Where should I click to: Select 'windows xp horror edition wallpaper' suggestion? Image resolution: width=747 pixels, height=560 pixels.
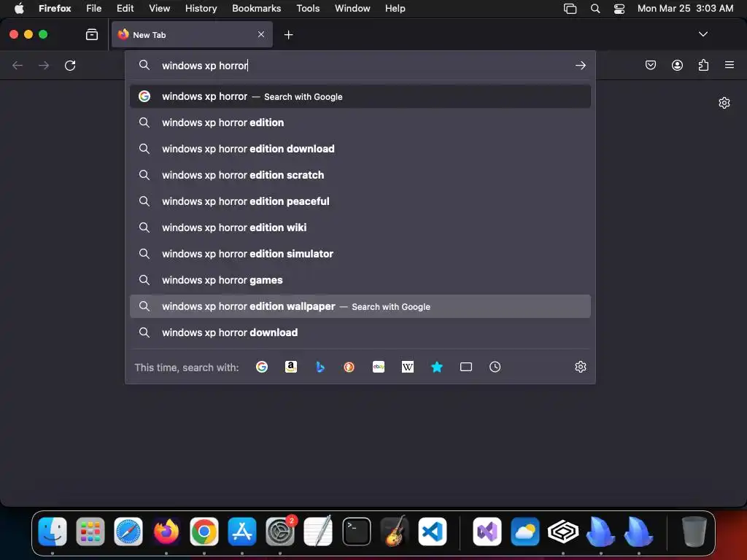pos(360,306)
